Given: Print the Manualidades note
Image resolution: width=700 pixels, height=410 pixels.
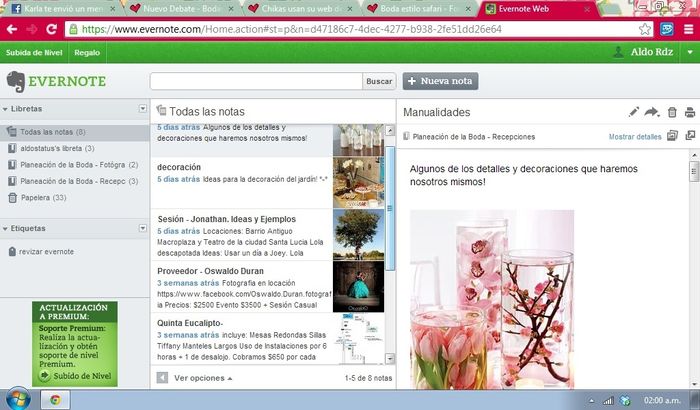Looking at the screenshot, I should tap(690, 112).
